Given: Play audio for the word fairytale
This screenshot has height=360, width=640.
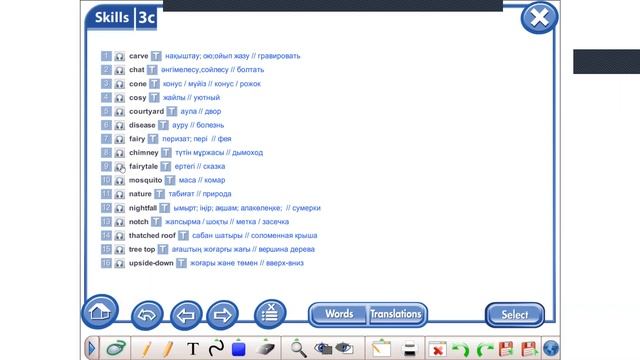Looking at the screenshot, I should [119, 167].
